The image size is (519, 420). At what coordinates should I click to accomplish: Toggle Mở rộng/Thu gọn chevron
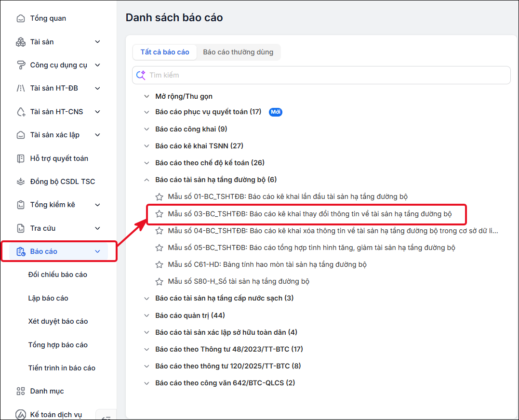pos(146,96)
